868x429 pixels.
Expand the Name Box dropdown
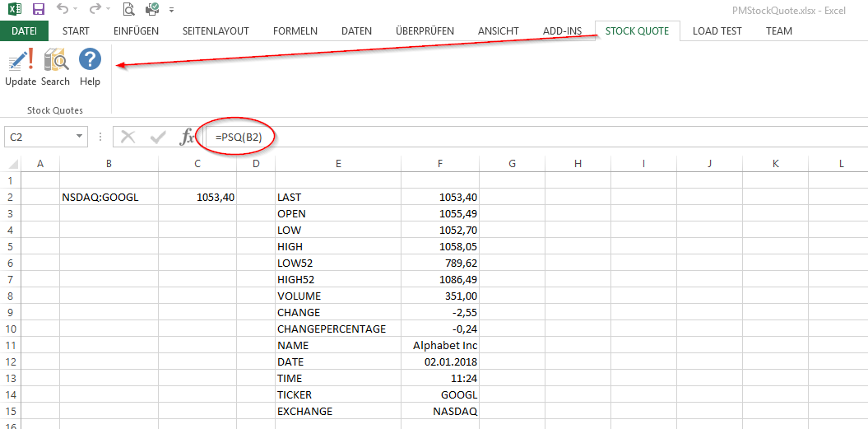pyautogui.click(x=80, y=137)
